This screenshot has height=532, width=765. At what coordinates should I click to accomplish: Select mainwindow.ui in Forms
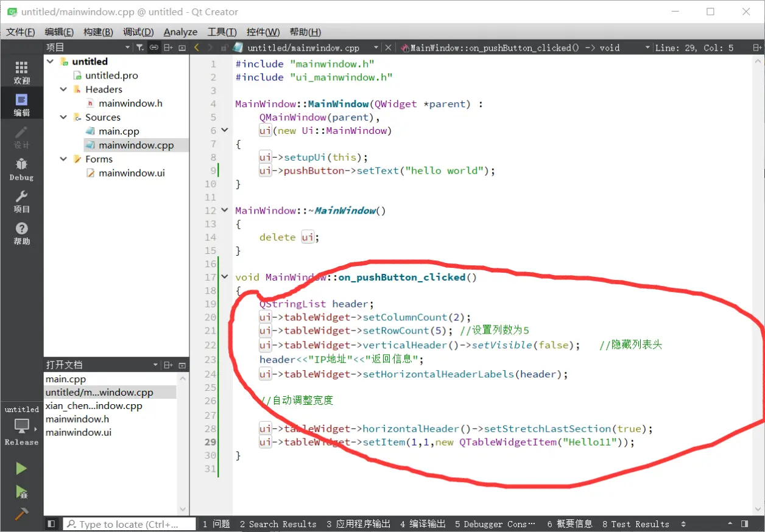pos(132,173)
